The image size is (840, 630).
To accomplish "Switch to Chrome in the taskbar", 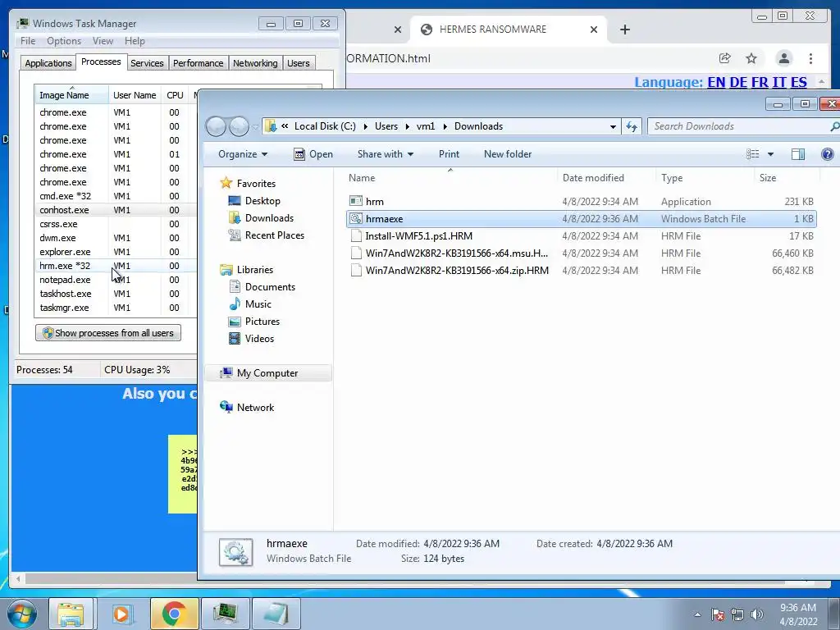I will [174, 614].
